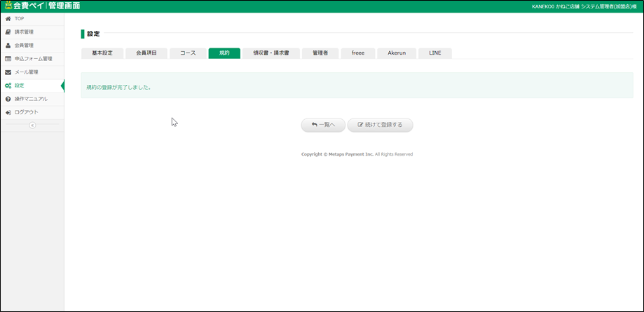
Task: Open the 領収書・請求書 tab
Action: pos(270,53)
